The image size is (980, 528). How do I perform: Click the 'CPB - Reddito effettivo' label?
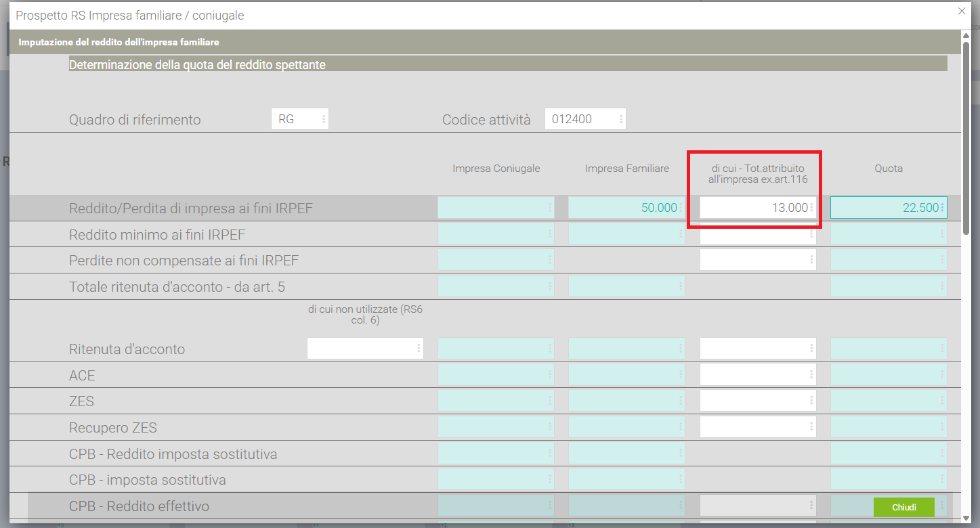pos(139,506)
